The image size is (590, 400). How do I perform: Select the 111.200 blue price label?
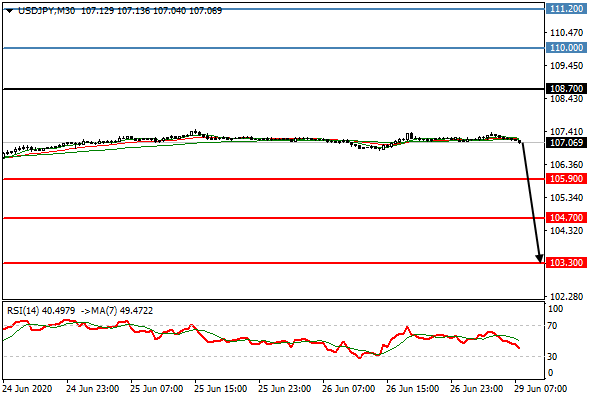click(566, 9)
